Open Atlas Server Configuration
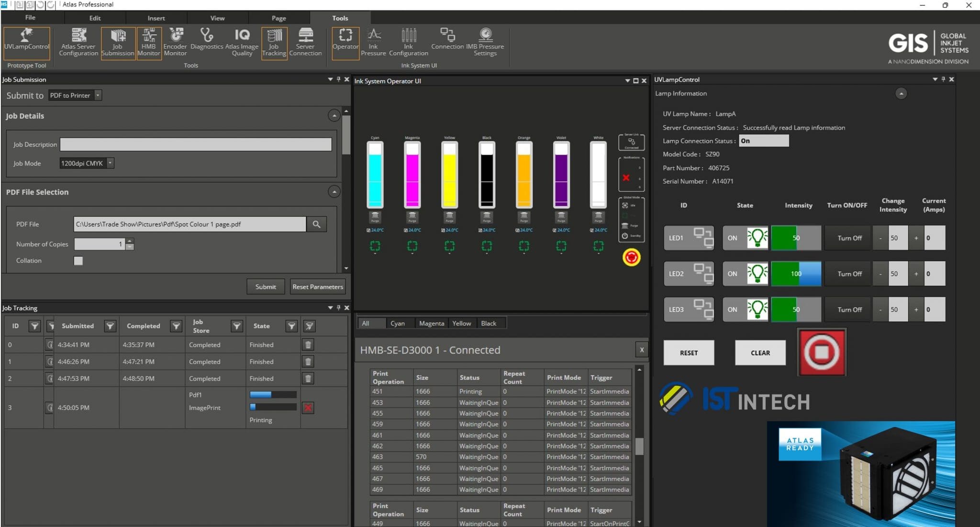Screen dimensions: 980x527 (x=78, y=43)
